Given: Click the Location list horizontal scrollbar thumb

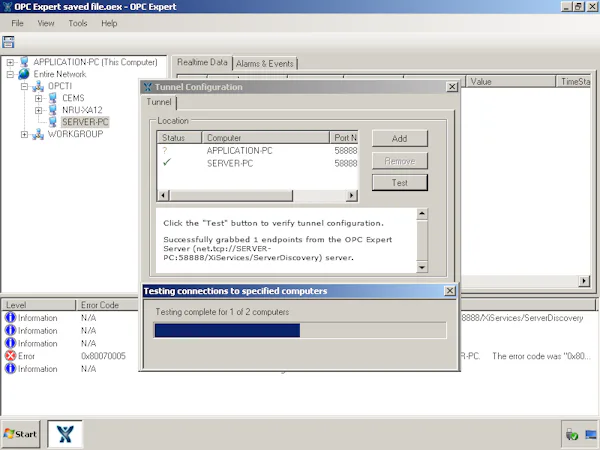Looking at the screenshot, I should (x=231, y=196).
